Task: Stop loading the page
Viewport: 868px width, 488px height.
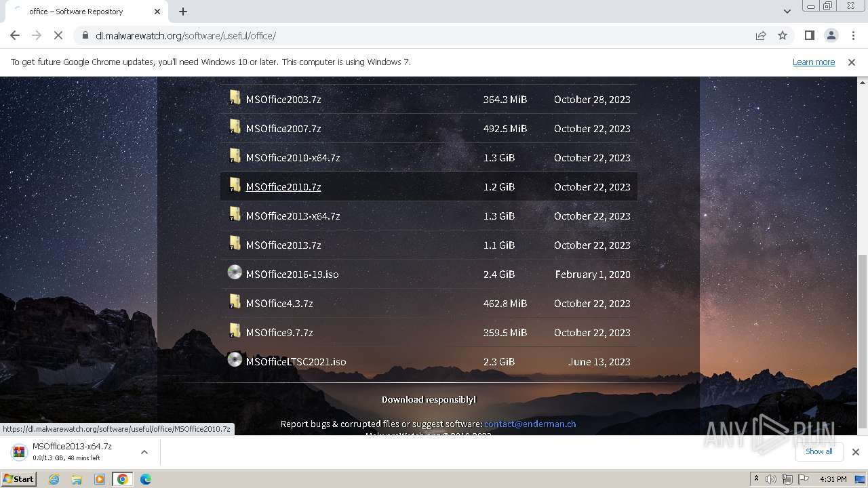Action: point(58,35)
